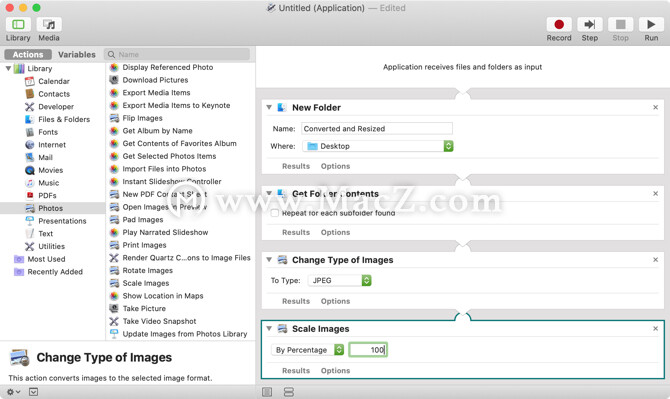Viewport: 670px width, 399px height.
Task: Show Options of New Folder action
Action: [335, 166]
